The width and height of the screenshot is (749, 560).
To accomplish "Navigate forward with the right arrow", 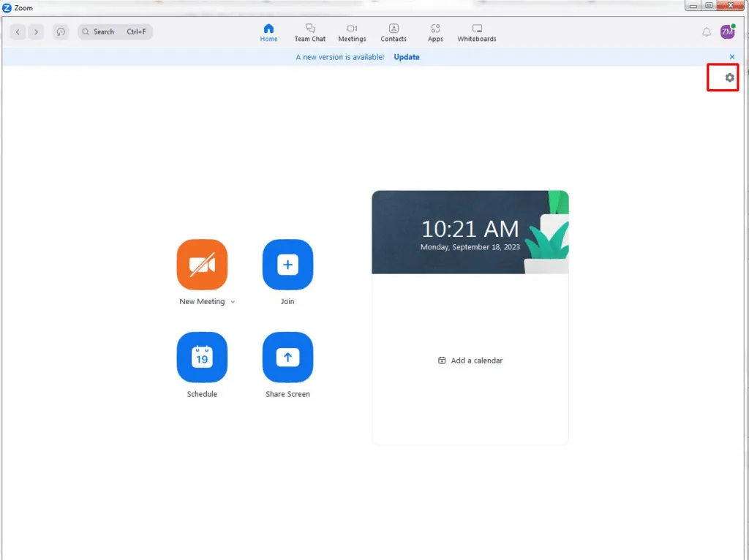I will coord(36,31).
